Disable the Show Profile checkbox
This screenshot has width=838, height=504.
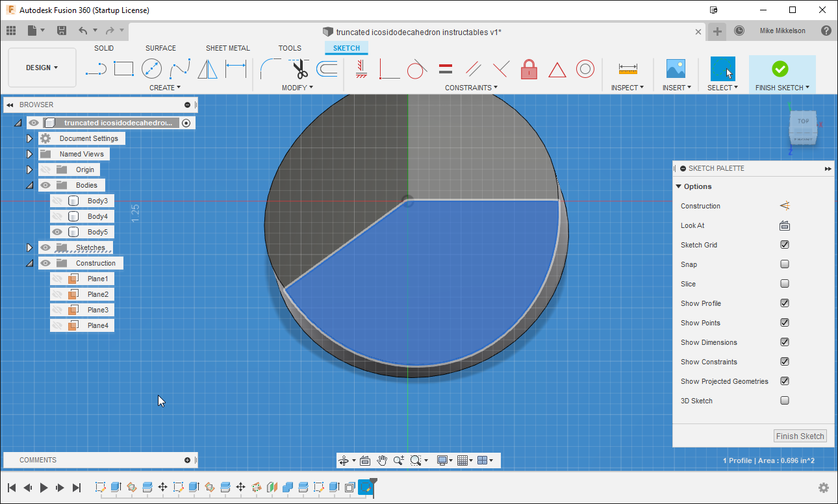click(x=784, y=303)
